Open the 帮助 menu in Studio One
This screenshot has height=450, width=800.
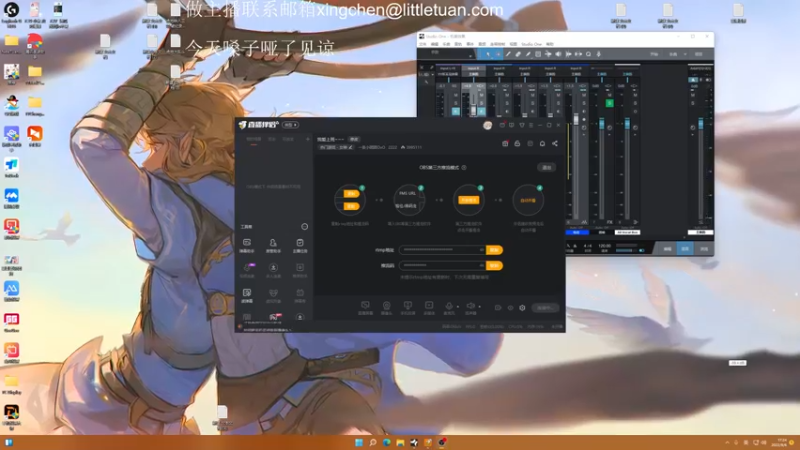pyautogui.click(x=549, y=44)
